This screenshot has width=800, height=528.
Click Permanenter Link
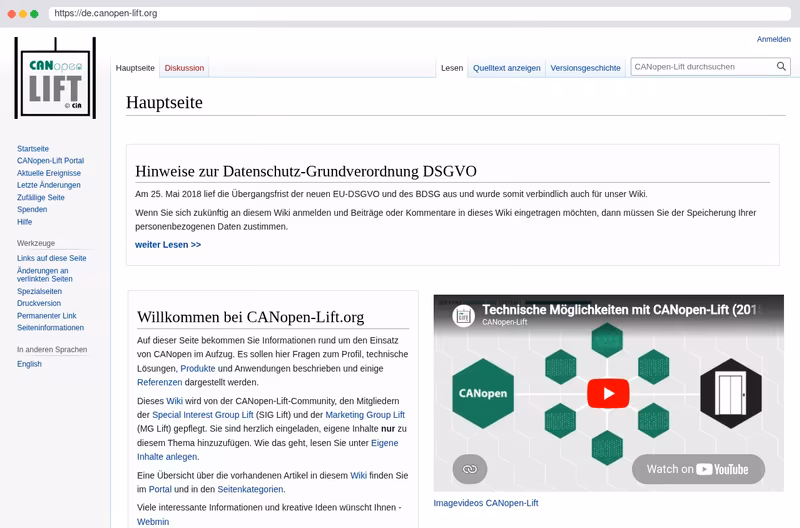pos(46,316)
